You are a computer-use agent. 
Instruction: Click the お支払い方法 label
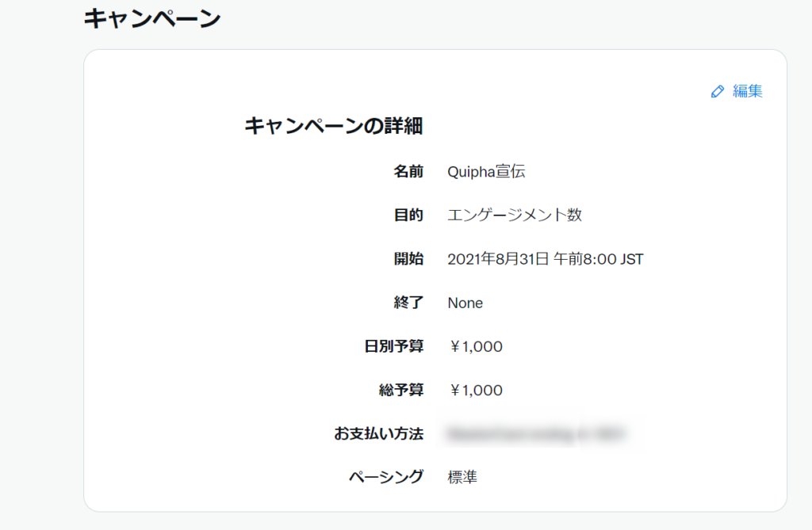pos(379,433)
